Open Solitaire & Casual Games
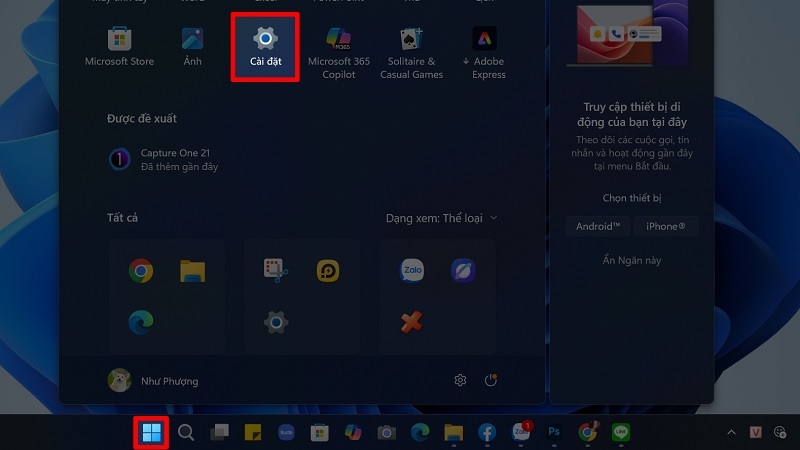 (411, 53)
